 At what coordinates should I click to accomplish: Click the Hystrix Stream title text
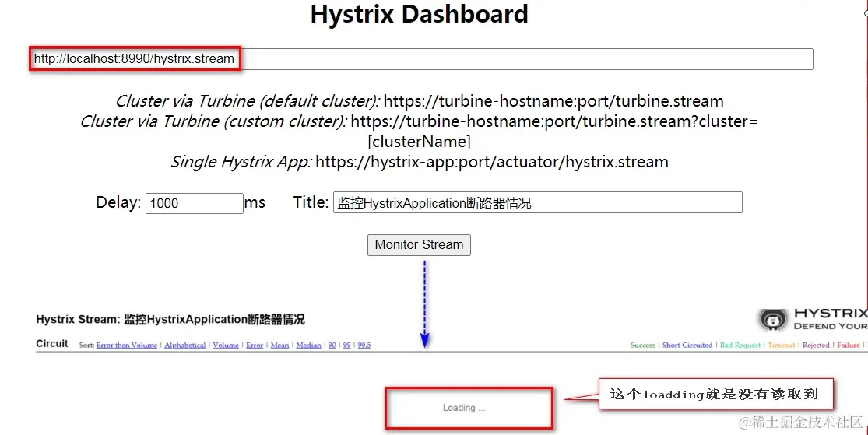(x=170, y=319)
